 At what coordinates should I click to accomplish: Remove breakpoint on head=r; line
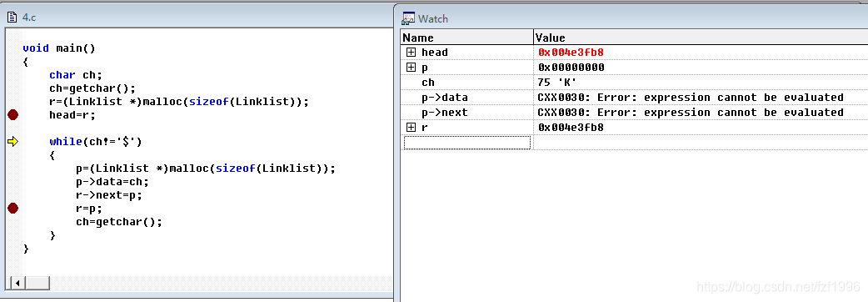12,115
